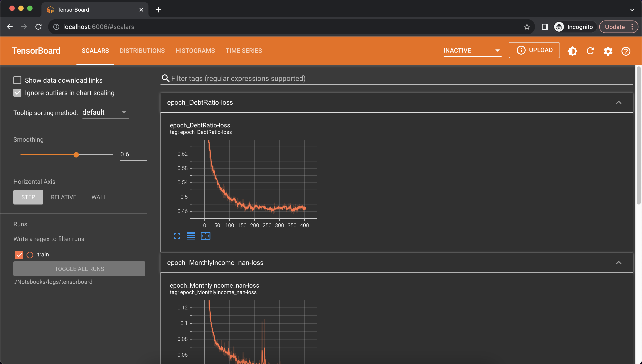
Task: Collapse the epoch_DebtRatio-loss card
Action: coord(619,102)
